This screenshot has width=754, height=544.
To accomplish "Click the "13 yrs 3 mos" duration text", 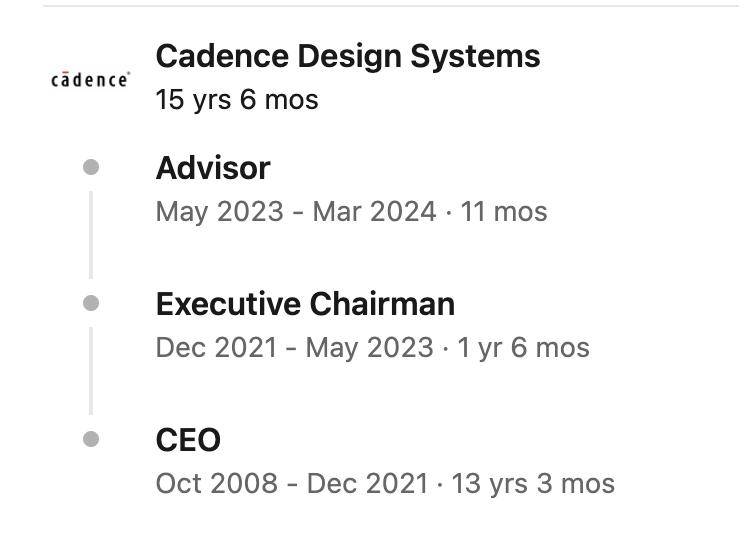I will 533,484.
